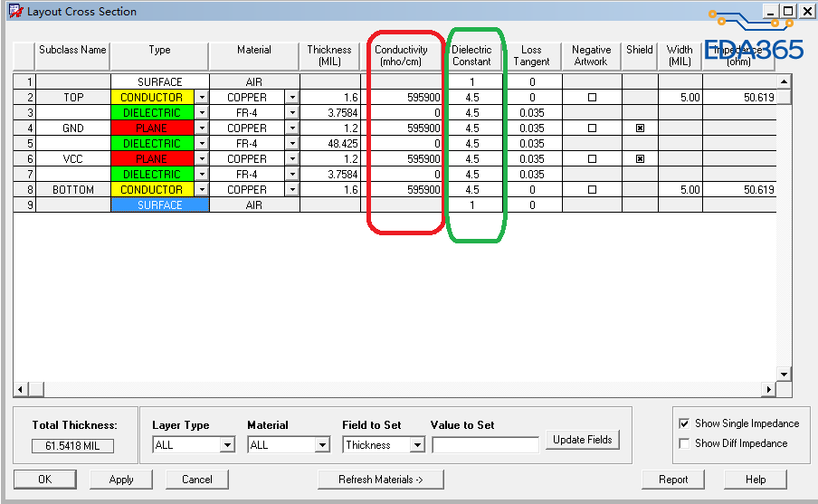Click the Layout Cross Section app icon
This screenshot has width=818, height=504.
tap(15, 11)
